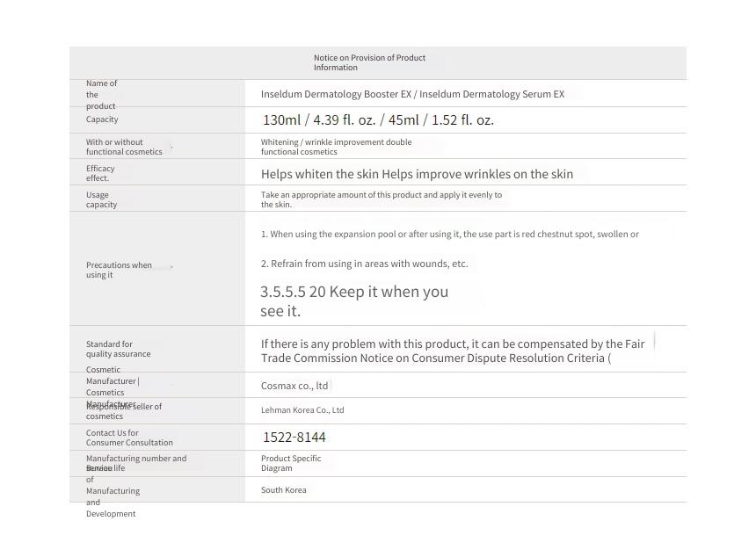Click 'Take an appropriate amount' usage instruction
Image resolution: width=756 pixels, height=550 pixels.
click(x=382, y=199)
